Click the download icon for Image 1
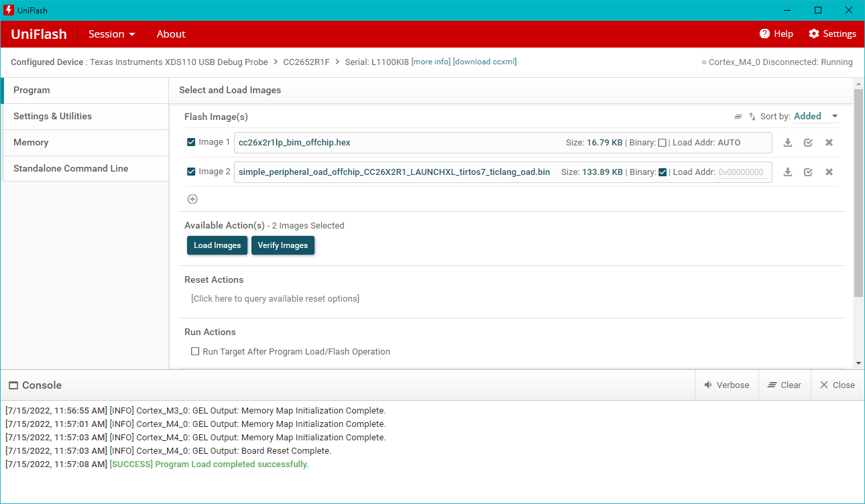The width and height of the screenshot is (865, 504). point(788,143)
